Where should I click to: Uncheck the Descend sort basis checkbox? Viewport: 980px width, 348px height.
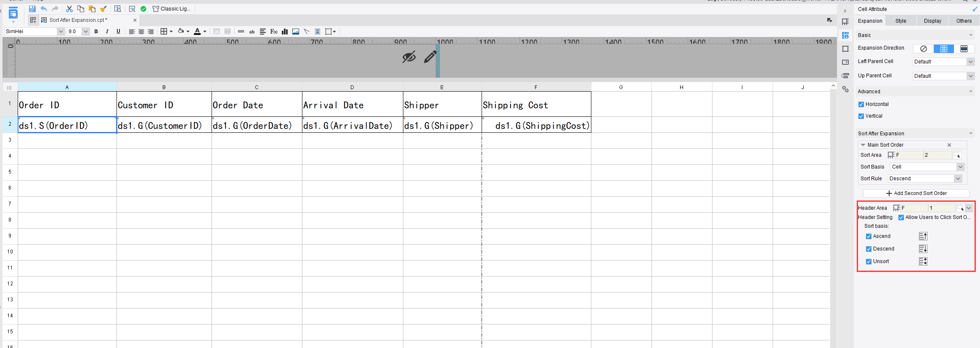tap(869, 249)
